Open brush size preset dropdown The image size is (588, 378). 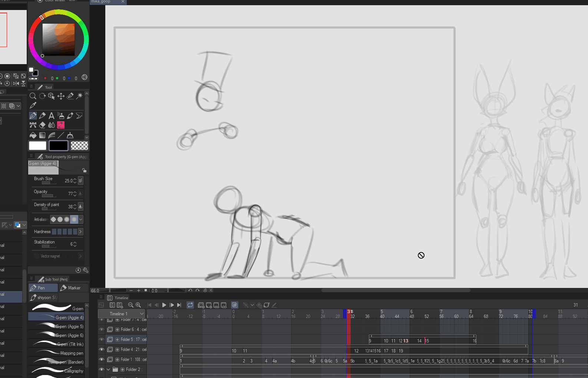(80, 180)
